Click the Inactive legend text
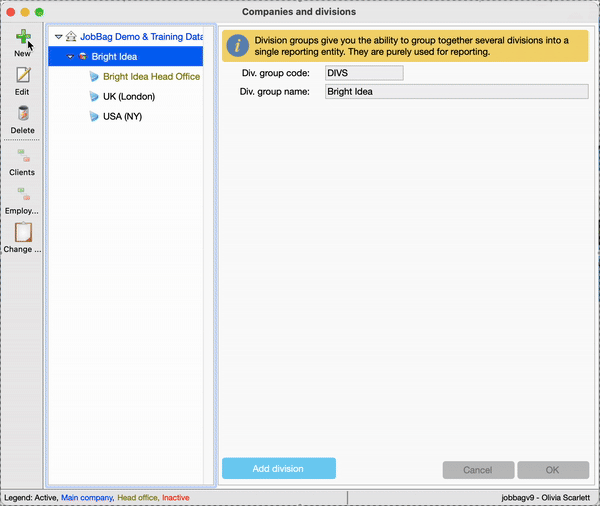This screenshot has height=506, width=600. [176, 498]
